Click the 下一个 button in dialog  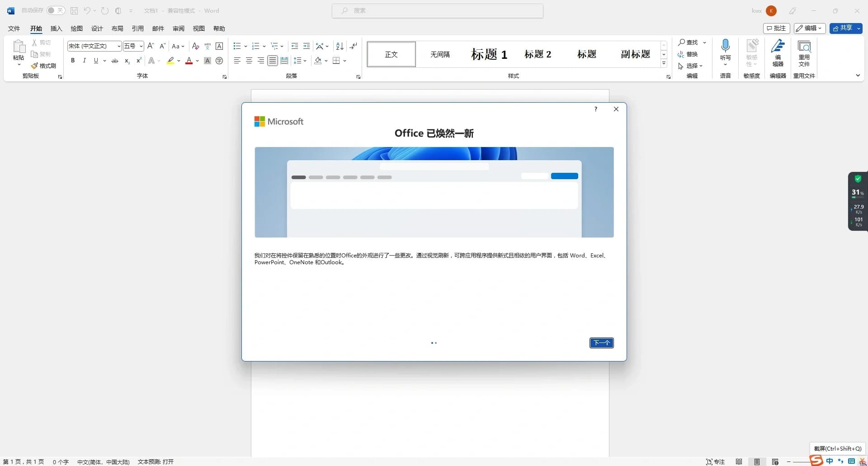point(601,343)
